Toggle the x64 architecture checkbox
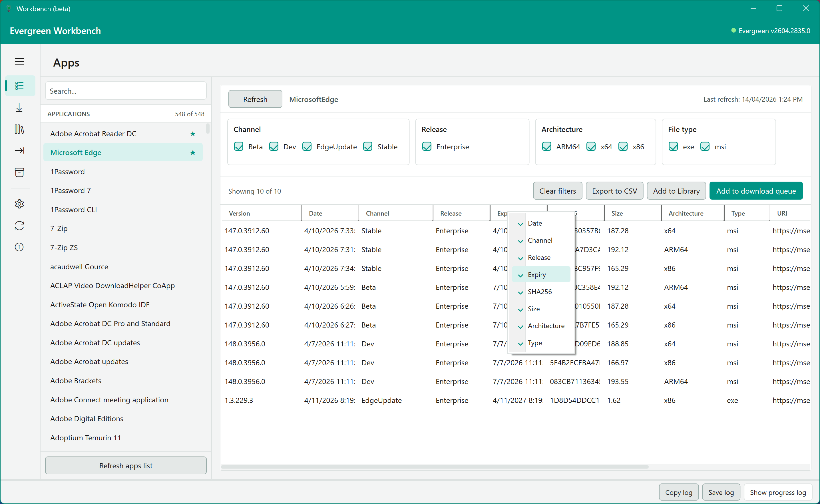 coord(591,146)
